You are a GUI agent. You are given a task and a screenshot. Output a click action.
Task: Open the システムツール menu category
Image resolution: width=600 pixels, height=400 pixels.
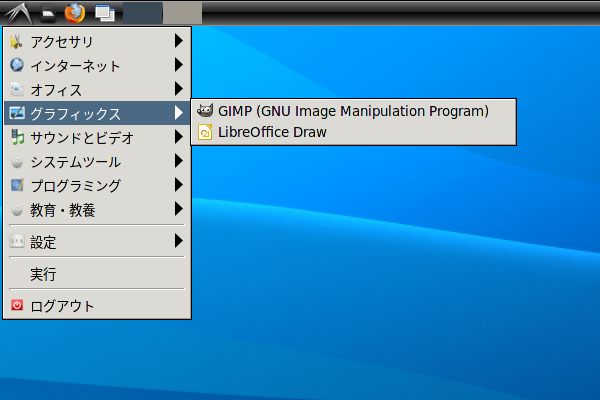click(97, 161)
